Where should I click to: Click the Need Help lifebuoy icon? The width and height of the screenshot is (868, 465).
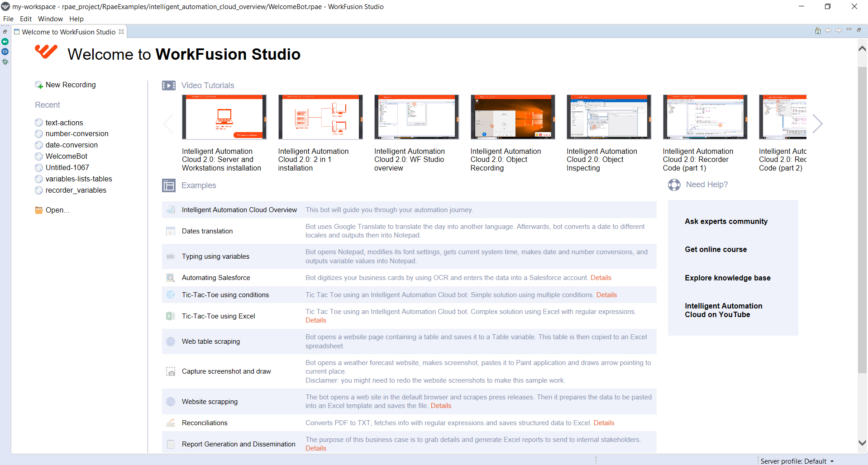tap(674, 185)
